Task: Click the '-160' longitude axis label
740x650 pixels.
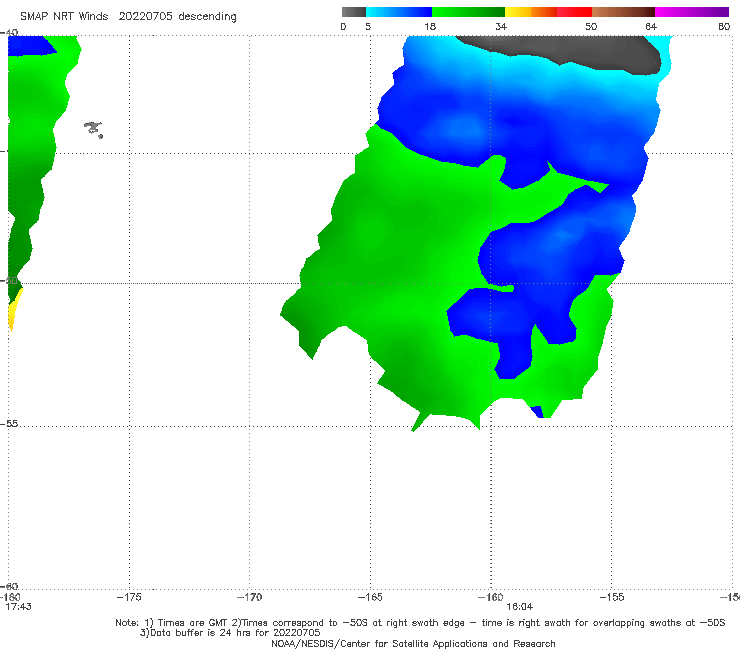Action: [491, 597]
